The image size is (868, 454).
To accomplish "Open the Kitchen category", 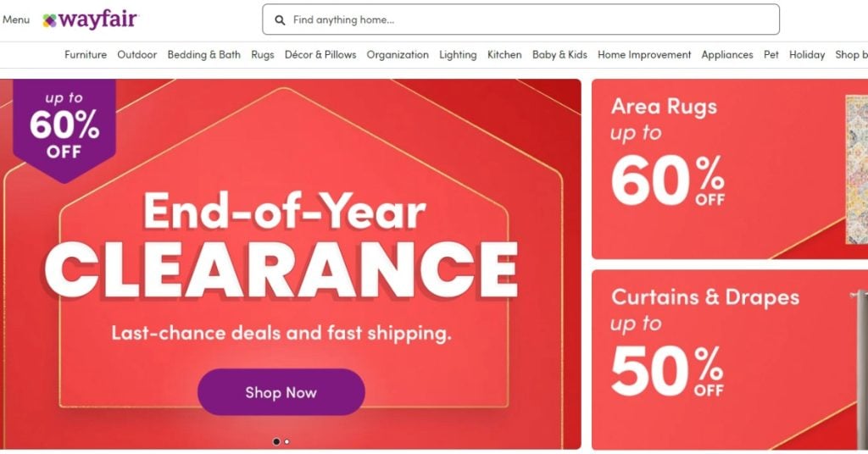I will coord(504,55).
